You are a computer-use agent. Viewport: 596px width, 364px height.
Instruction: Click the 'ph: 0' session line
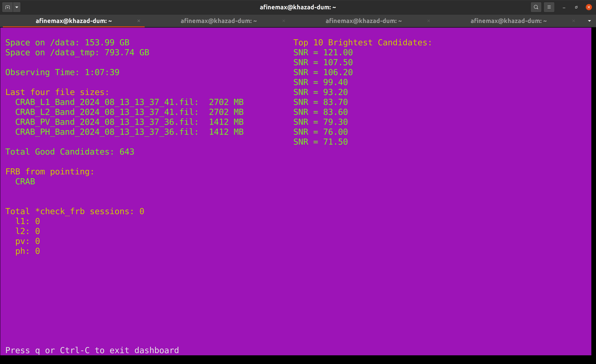pos(28,251)
